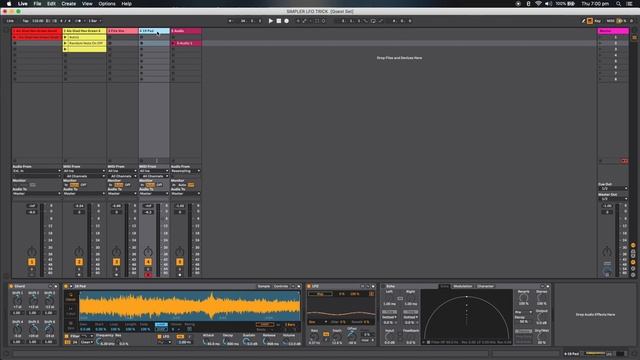Toggle track 1 activator button
This screenshot has height=360, width=640.
click(32, 262)
